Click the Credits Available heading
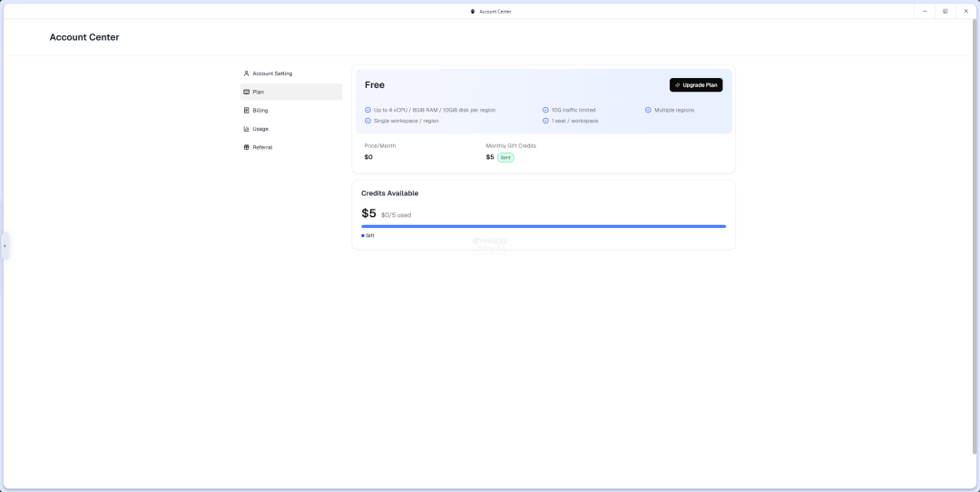Viewport: 980px width, 492px height. 390,193
